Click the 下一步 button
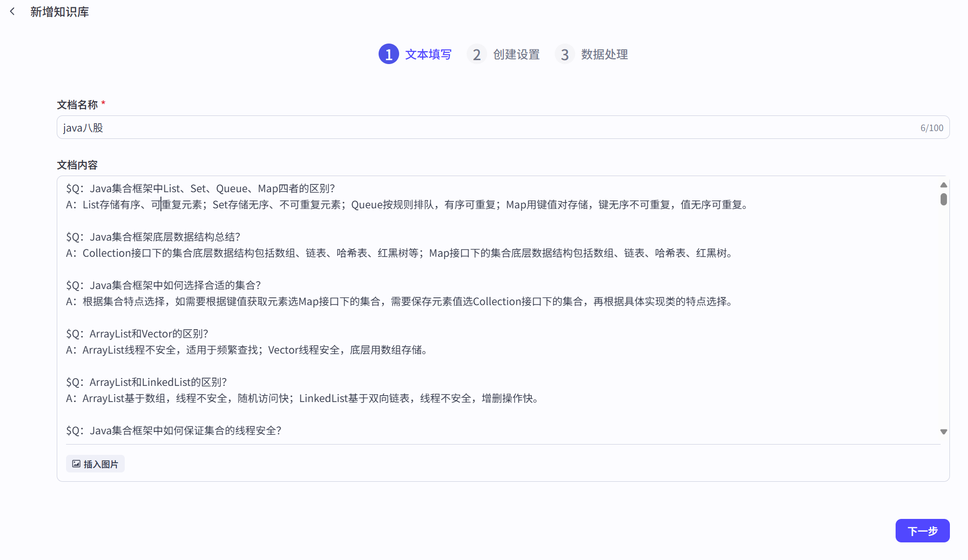Viewport: 968px width, 560px height. 923,531
